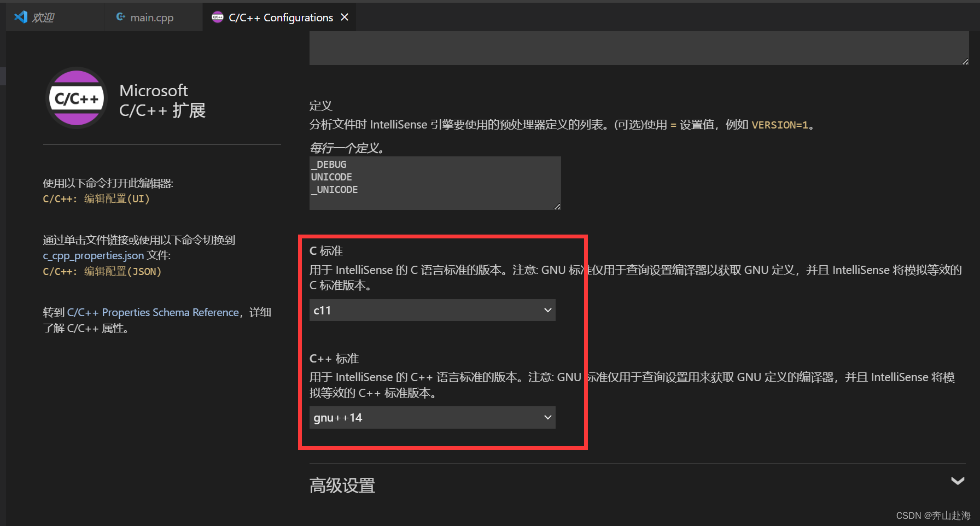
Task: Click into the 定义 defines text area
Action: pos(435,183)
